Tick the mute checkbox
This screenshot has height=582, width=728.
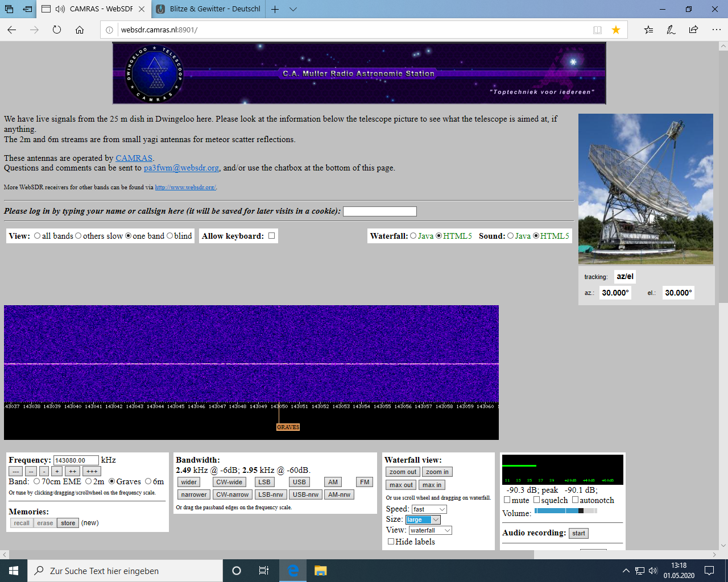(507, 500)
